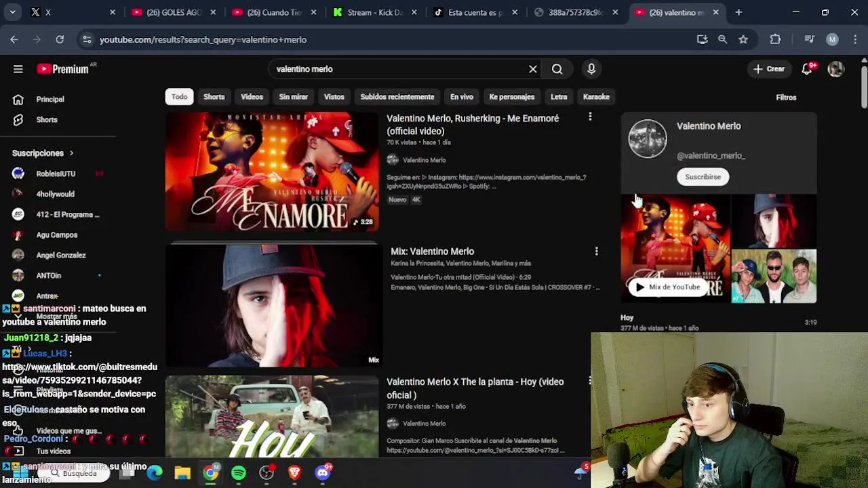The height and width of the screenshot is (488, 868).
Task: Open Me Enamoré official video title
Action: [473, 125]
